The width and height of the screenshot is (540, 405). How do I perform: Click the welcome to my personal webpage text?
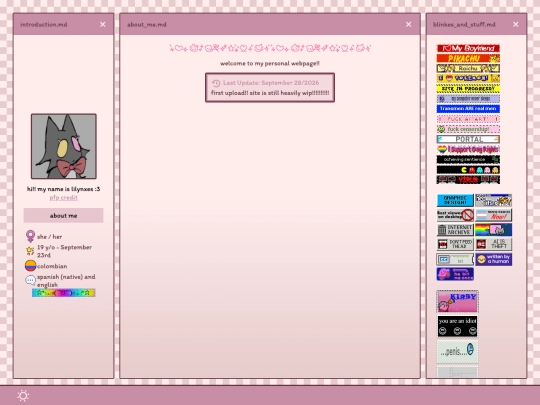pyautogui.click(x=270, y=63)
